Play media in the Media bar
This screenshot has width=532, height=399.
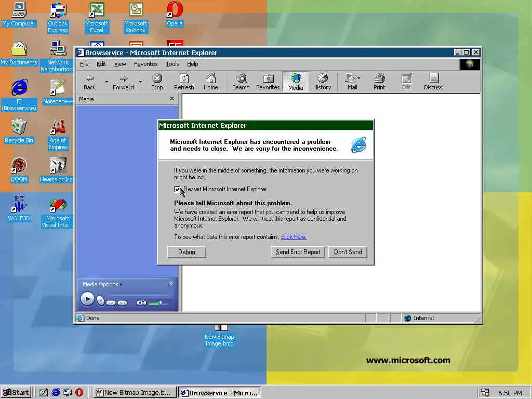(87, 300)
